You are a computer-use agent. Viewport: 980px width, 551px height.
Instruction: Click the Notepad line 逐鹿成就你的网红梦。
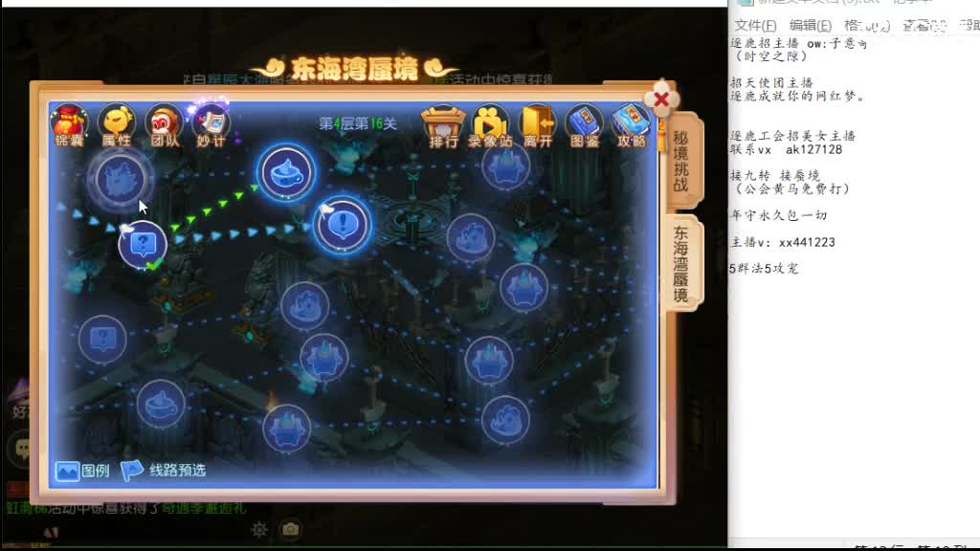click(x=797, y=97)
